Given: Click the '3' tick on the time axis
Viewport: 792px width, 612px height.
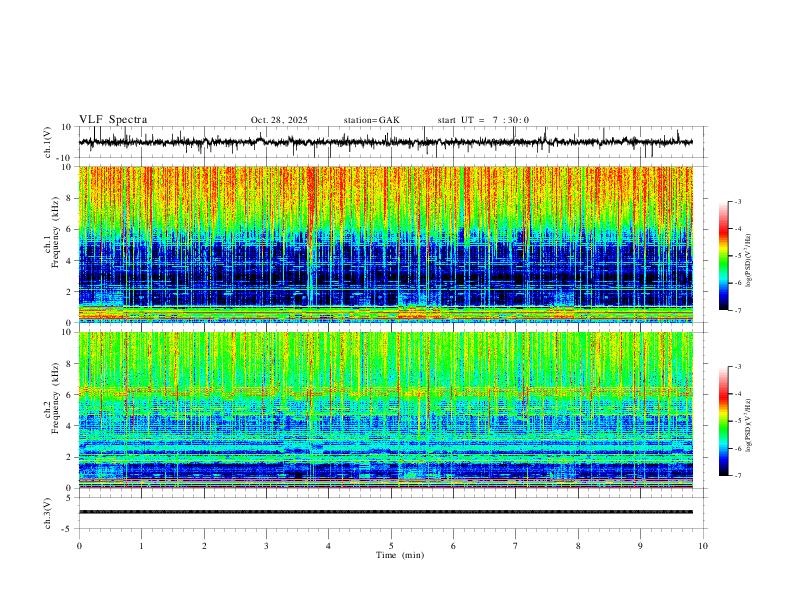Looking at the screenshot, I should pyautogui.click(x=266, y=546).
